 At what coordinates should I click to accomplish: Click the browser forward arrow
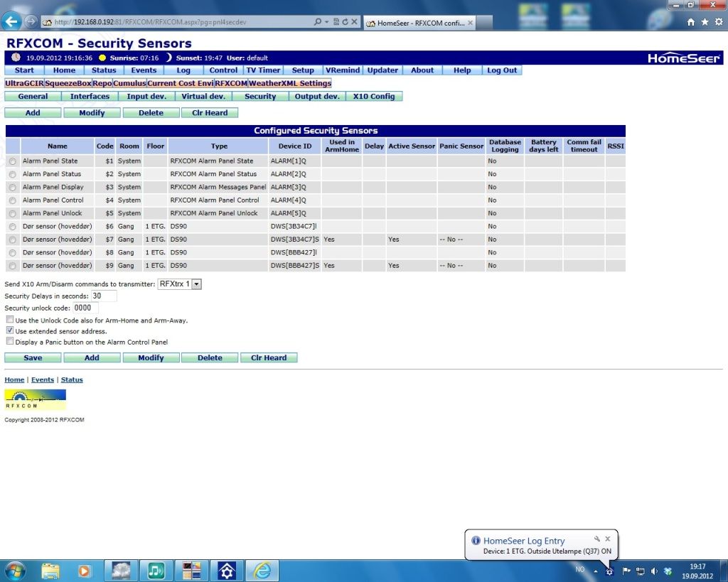[x=31, y=21]
